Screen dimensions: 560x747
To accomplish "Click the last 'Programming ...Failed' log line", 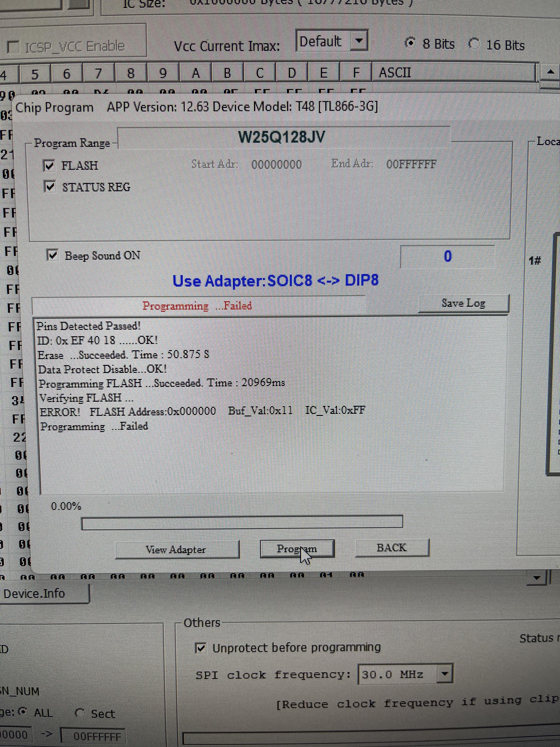I will (x=94, y=426).
